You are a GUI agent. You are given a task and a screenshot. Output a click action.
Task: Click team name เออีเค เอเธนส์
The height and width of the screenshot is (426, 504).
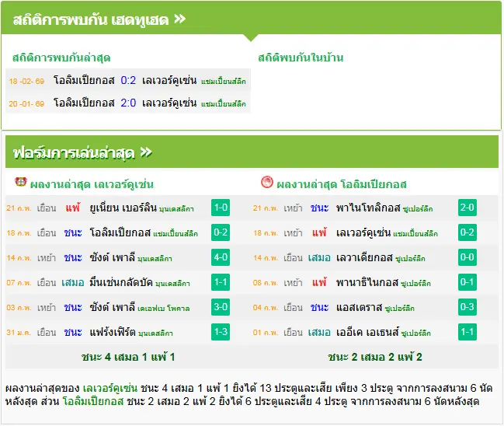pyautogui.click(x=367, y=332)
